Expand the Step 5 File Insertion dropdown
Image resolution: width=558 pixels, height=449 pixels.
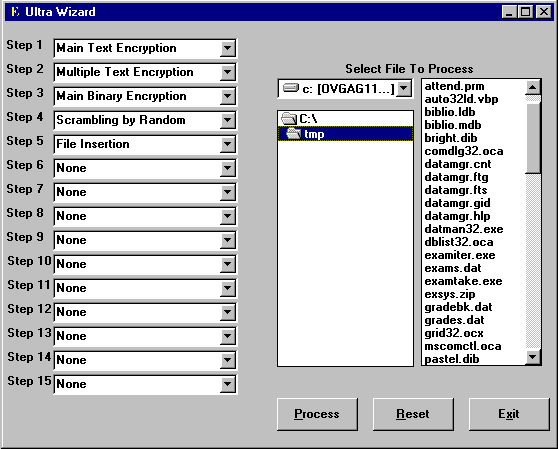(x=227, y=144)
